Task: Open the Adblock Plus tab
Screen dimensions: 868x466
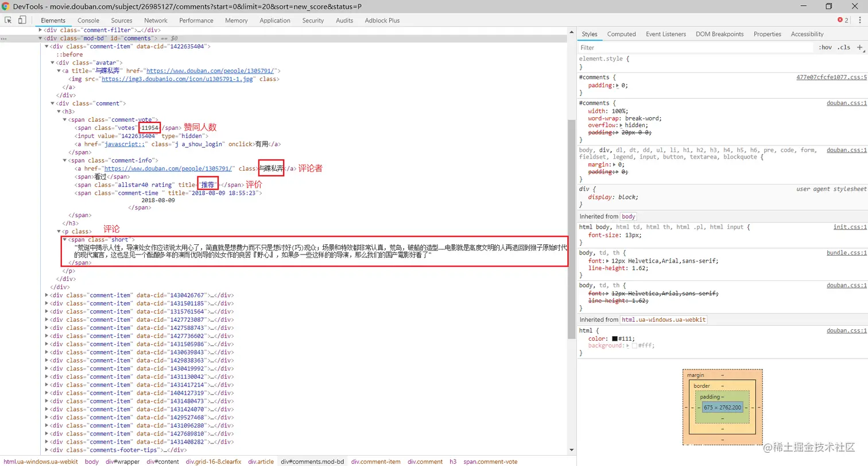Action: [x=382, y=20]
